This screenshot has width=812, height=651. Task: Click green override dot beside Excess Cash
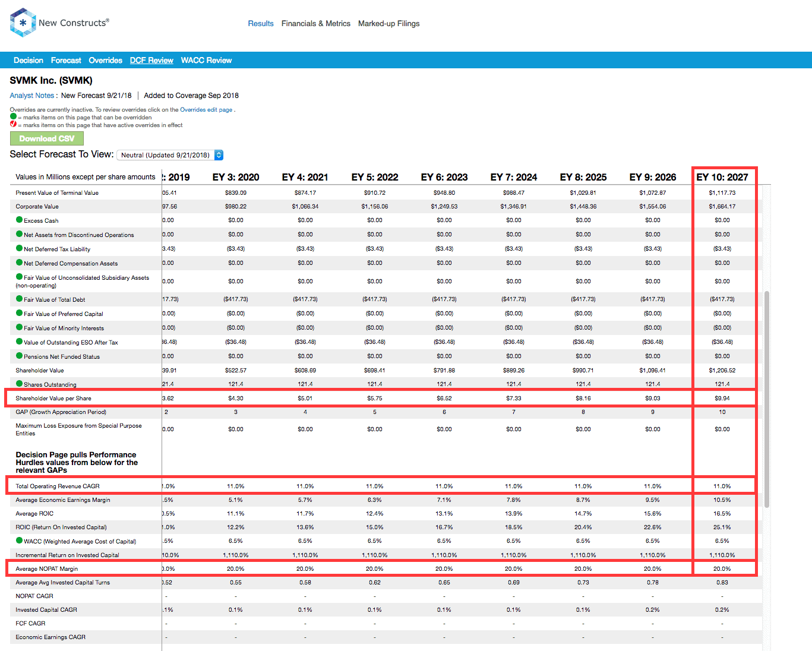(x=20, y=220)
